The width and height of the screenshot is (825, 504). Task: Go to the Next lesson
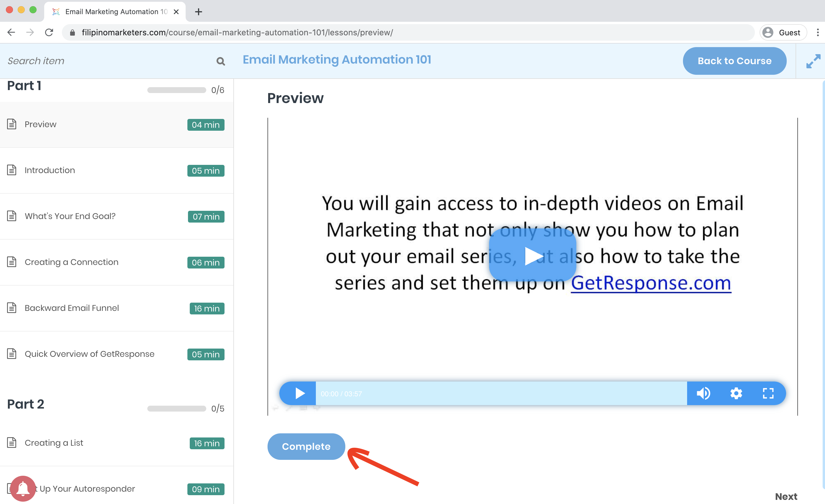786,497
